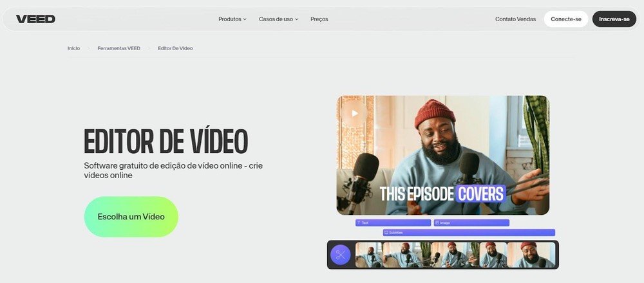Select the Text track bar
This screenshot has height=283, width=644.
(393, 223)
